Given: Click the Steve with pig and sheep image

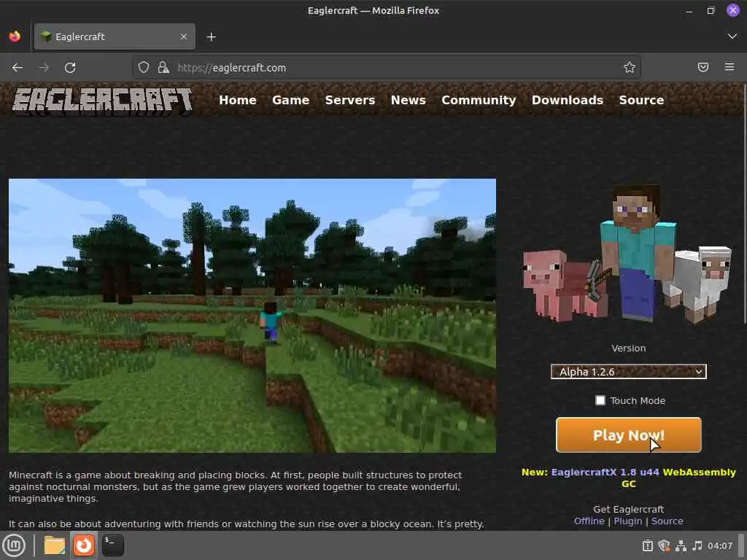Looking at the screenshot, I should point(628,254).
